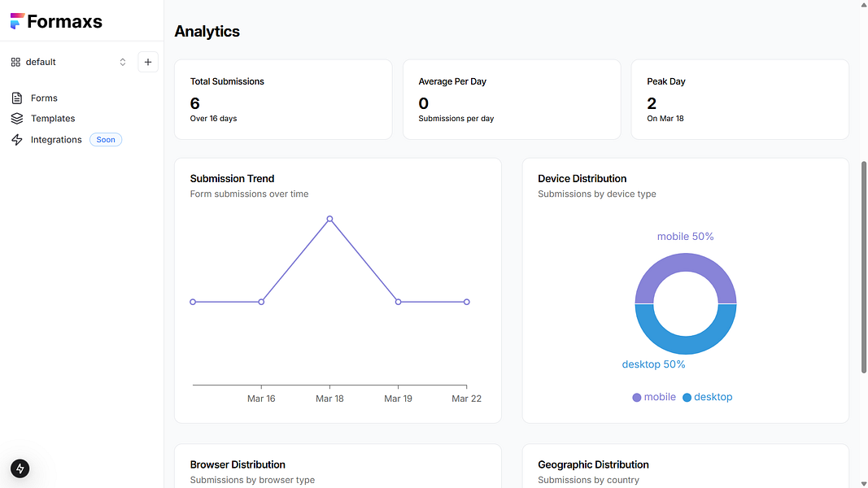Toggle the desktop legend entry
The image size is (868, 488).
click(x=708, y=398)
